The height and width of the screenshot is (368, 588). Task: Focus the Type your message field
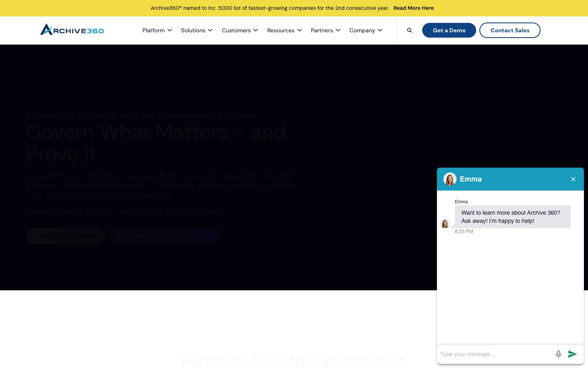point(495,354)
